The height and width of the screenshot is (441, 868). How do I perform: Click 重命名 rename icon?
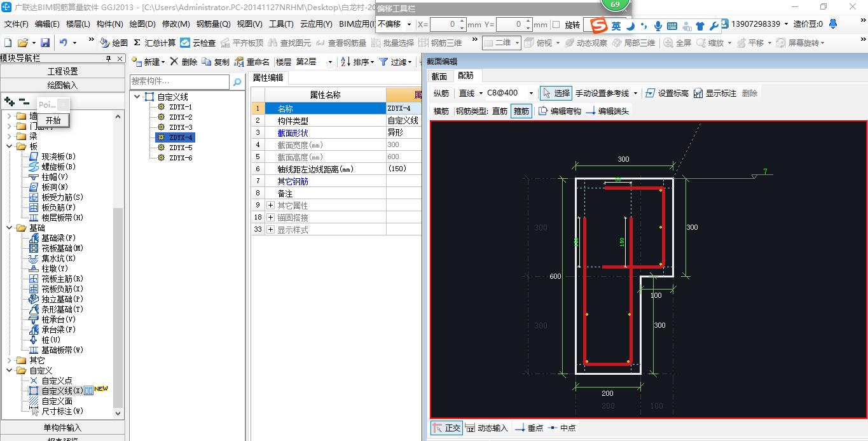[x=252, y=62]
